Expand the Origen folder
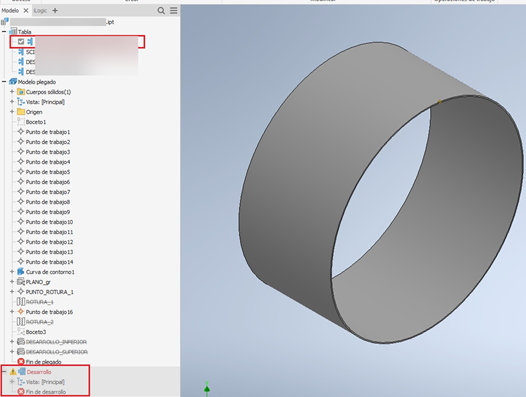The image size is (526, 397). (12, 112)
